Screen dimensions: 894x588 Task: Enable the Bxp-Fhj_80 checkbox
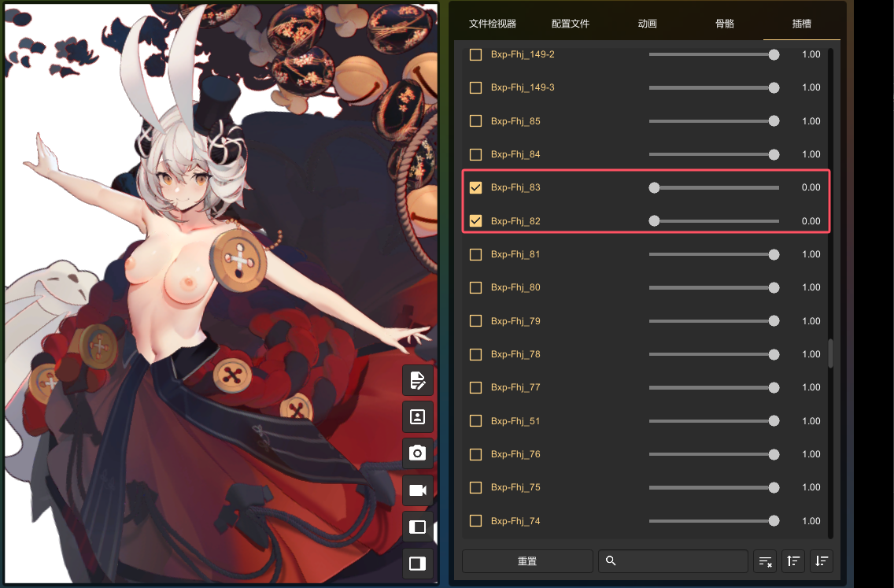point(475,287)
